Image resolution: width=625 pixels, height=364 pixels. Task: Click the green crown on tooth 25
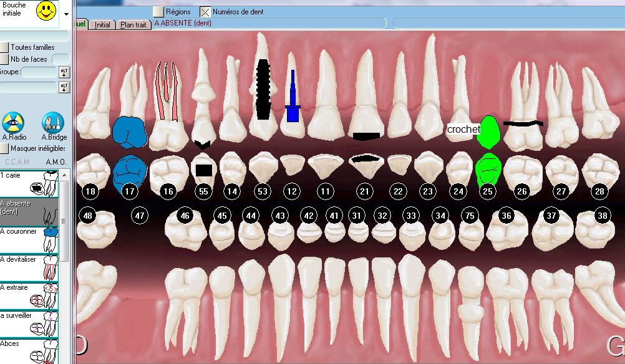pyautogui.click(x=488, y=132)
